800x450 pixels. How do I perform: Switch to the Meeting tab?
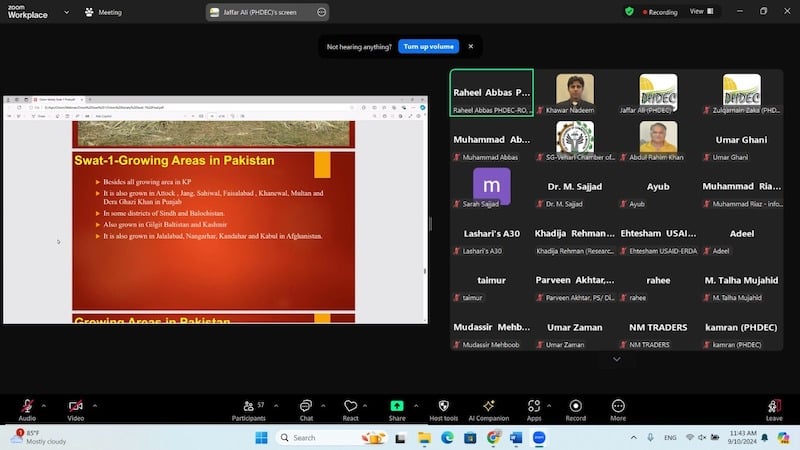click(103, 12)
